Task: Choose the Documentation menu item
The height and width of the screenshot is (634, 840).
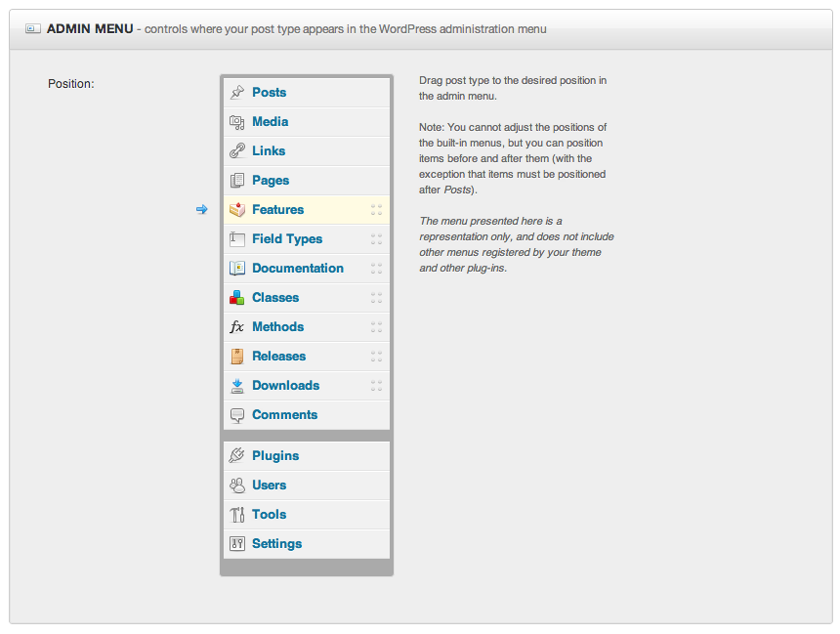Action: coord(307,268)
